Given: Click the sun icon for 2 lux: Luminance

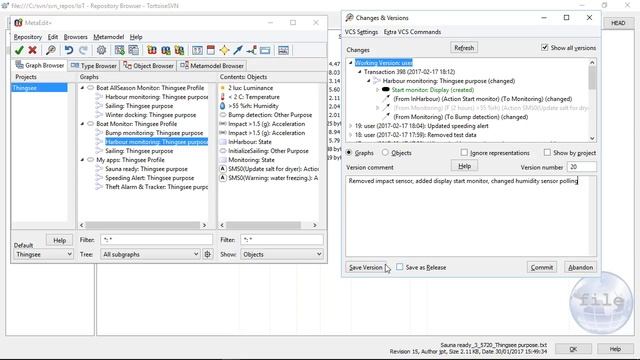Looking at the screenshot, I should (x=222, y=88).
